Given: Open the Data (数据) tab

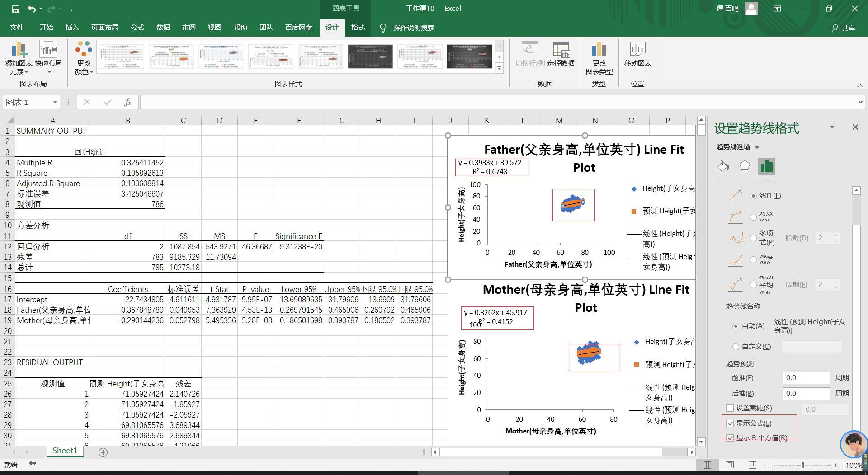Looking at the screenshot, I should pyautogui.click(x=163, y=28).
